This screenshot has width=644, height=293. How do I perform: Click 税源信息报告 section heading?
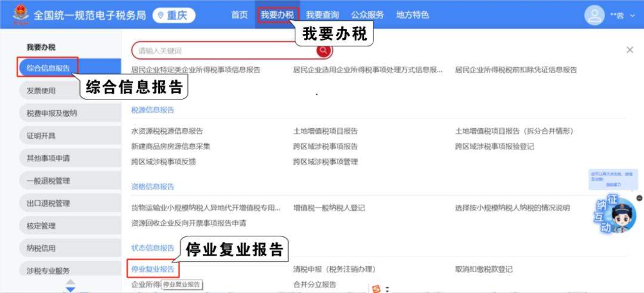coord(153,110)
